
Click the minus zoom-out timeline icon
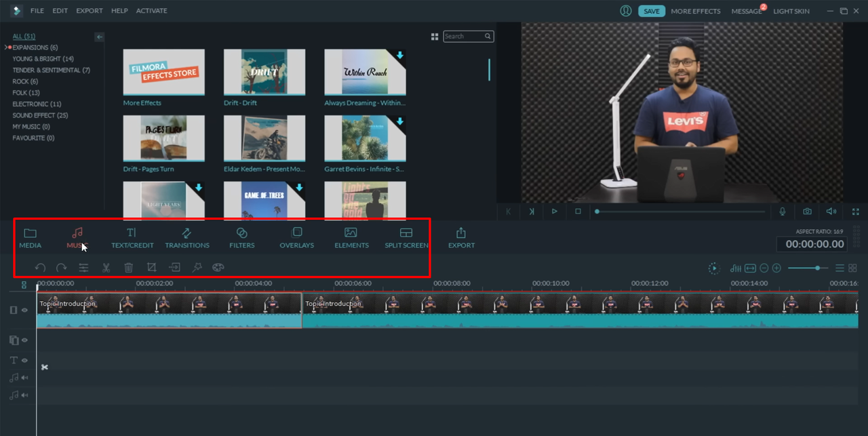(764, 269)
